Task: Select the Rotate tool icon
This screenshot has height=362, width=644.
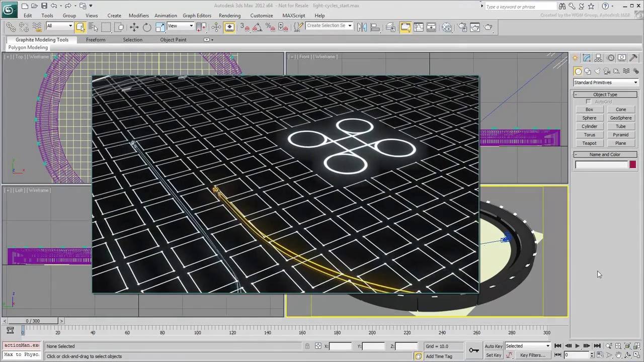Action: coord(147,27)
